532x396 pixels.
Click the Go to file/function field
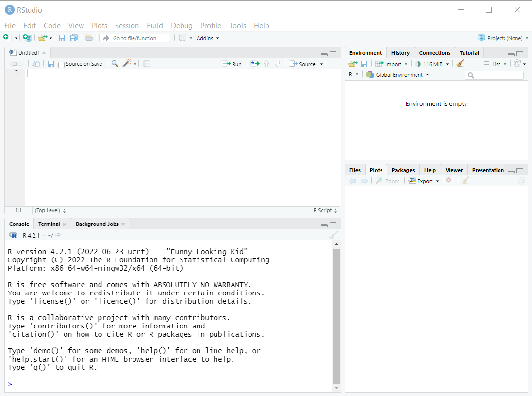coord(134,38)
